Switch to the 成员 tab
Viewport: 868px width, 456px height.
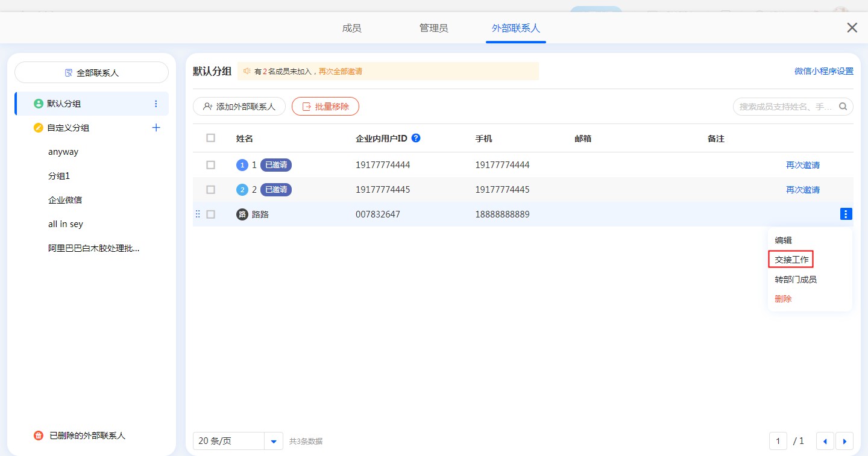pyautogui.click(x=351, y=28)
